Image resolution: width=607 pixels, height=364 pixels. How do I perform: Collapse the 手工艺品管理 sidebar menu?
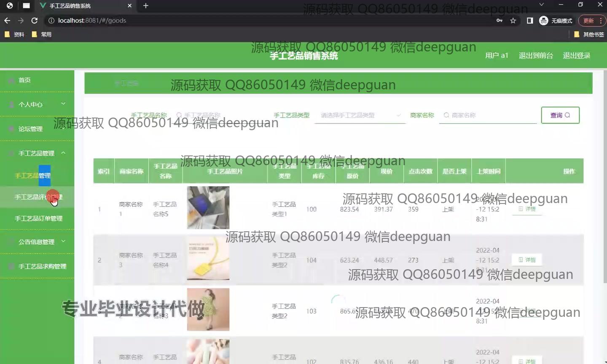tap(37, 153)
